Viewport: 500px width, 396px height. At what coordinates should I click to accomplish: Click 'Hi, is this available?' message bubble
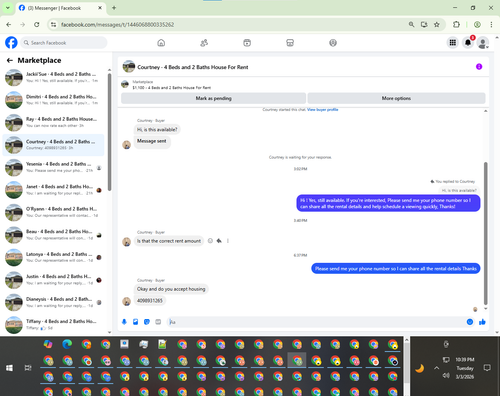[x=157, y=130]
